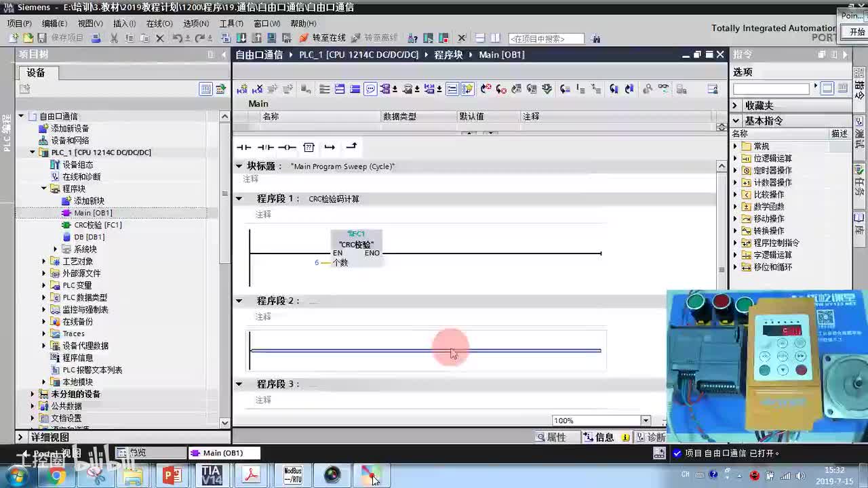The height and width of the screenshot is (488, 868).
Task: Open a branch in the ladder toolbar
Action: [x=330, y=147]
